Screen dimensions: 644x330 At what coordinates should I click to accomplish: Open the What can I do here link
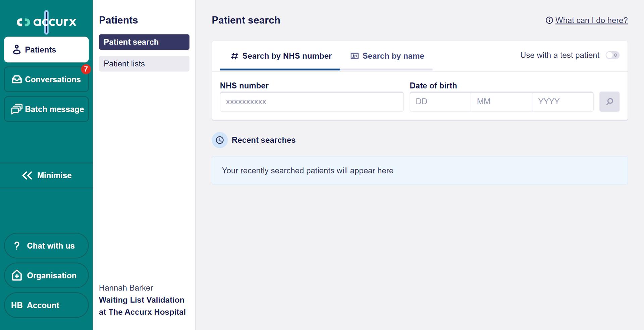591,20
